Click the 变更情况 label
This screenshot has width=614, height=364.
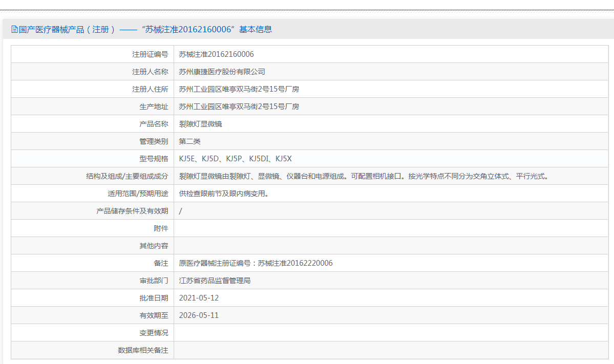coord(154,333)
